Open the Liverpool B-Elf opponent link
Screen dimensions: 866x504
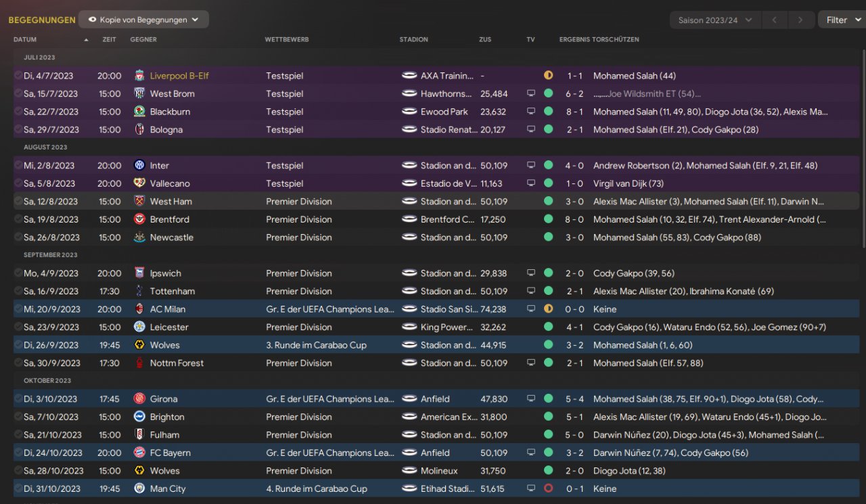[179, 76]
